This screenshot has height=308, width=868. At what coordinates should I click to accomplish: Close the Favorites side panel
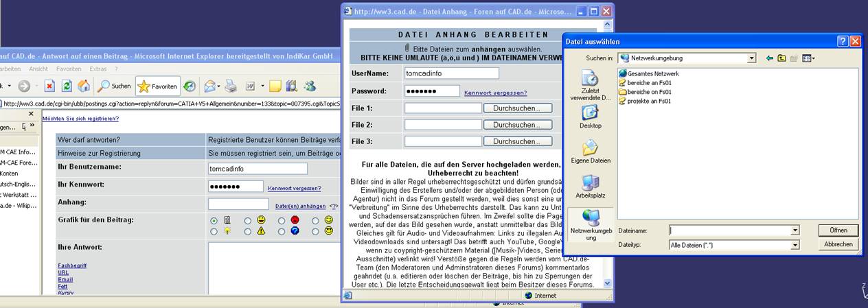(x=30, y=114)
